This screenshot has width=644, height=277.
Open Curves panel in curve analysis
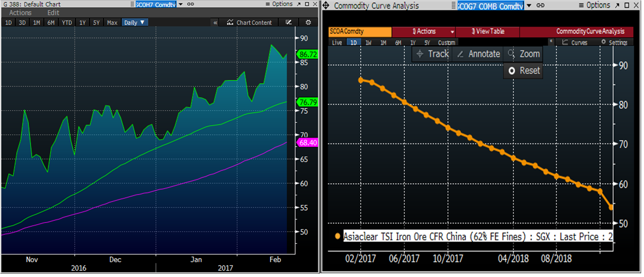[575, 42]
